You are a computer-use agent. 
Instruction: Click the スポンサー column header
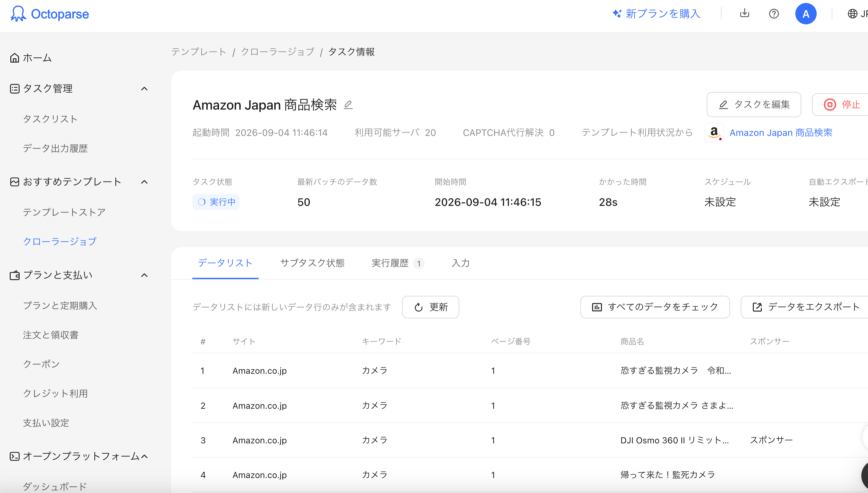tap(769, 341)
